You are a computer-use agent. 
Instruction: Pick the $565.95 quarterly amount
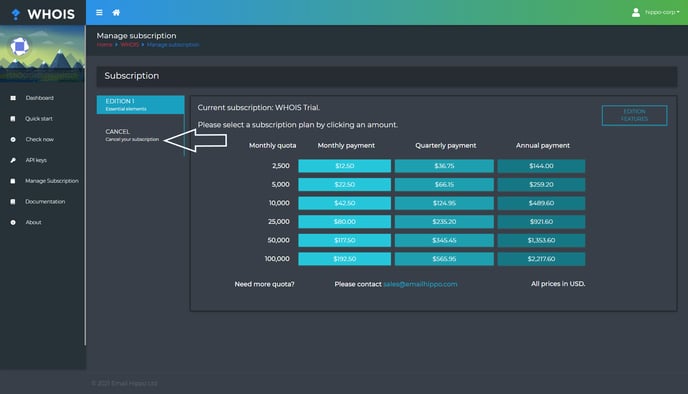click(x=444, y=259)
